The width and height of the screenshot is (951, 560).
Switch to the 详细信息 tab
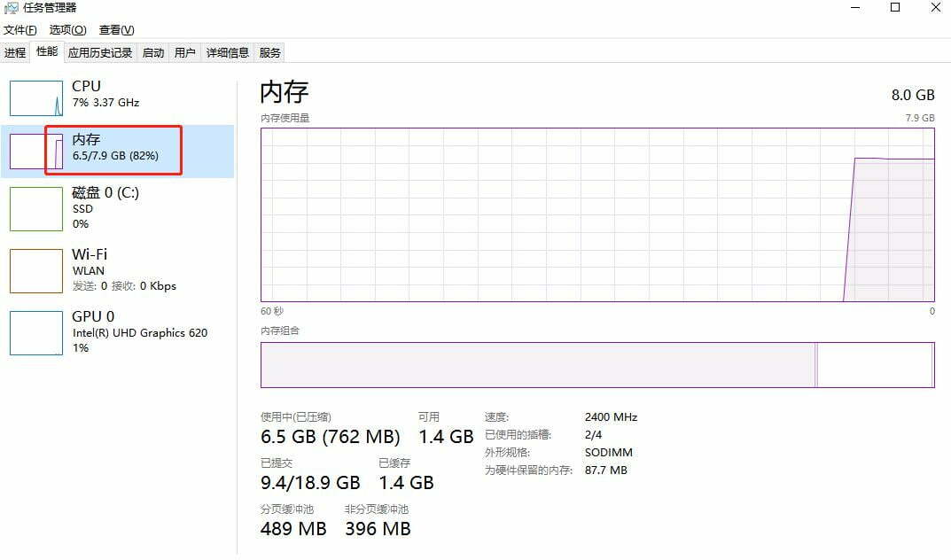click(x=228, y=53)
